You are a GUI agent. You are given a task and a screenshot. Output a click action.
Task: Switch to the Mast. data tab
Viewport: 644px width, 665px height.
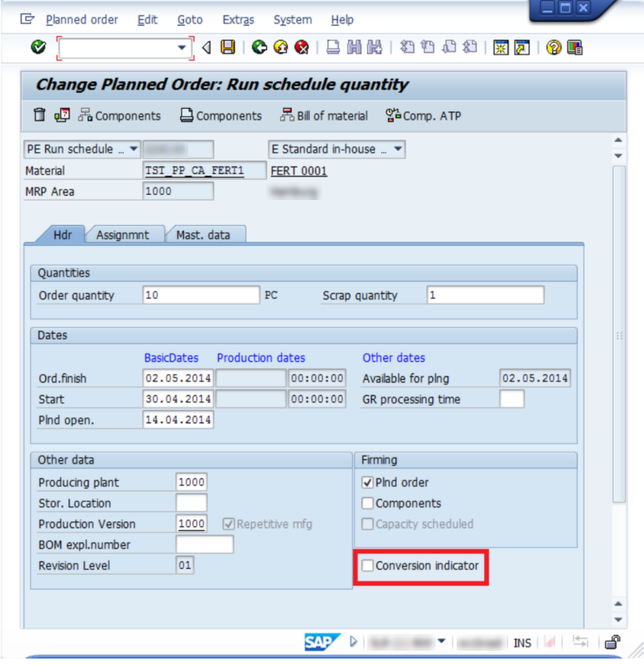click(x=203, y=234)
